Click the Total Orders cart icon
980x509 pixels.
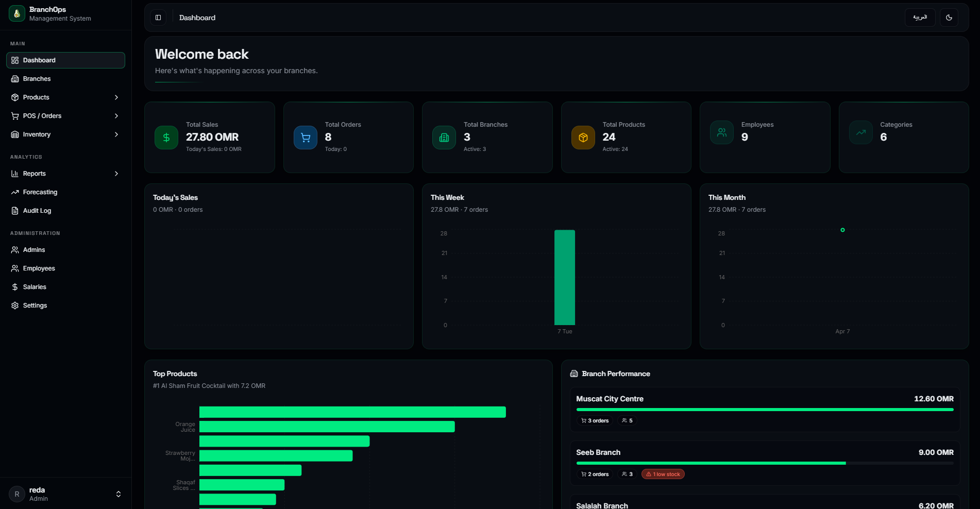[x=306, y=138]
